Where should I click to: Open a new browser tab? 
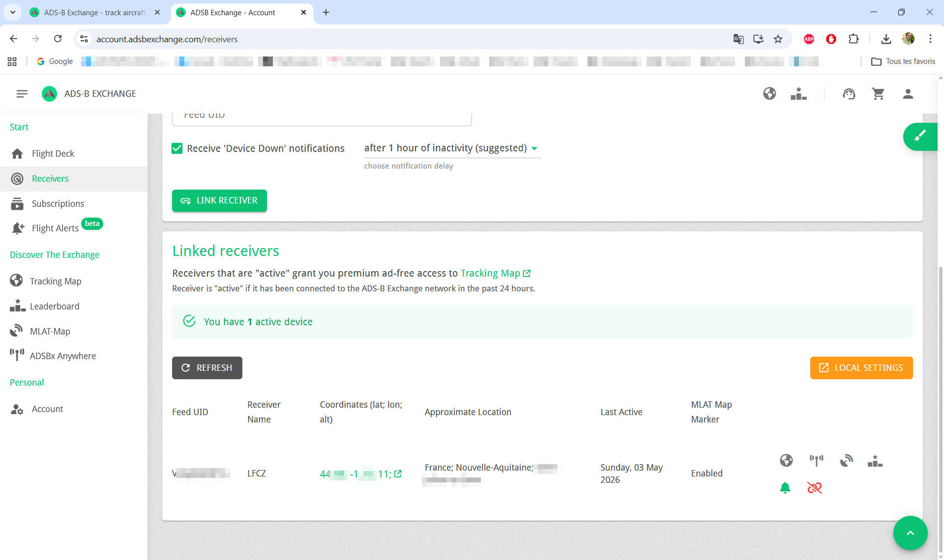tap(326, 12)
